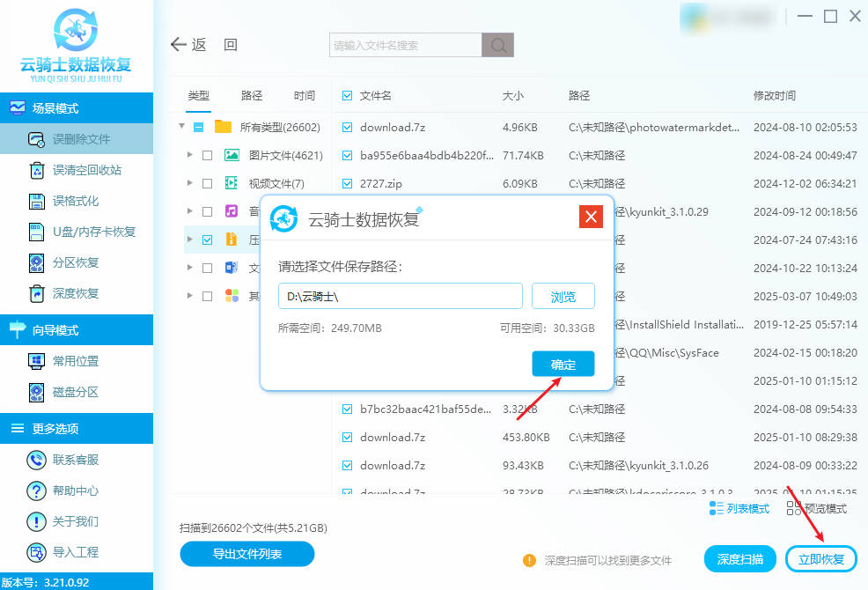Viewport: 868px width, 590px height.
Task: Select 磁盘分区 disk partition icon
Action: click(x=37, y=392)
